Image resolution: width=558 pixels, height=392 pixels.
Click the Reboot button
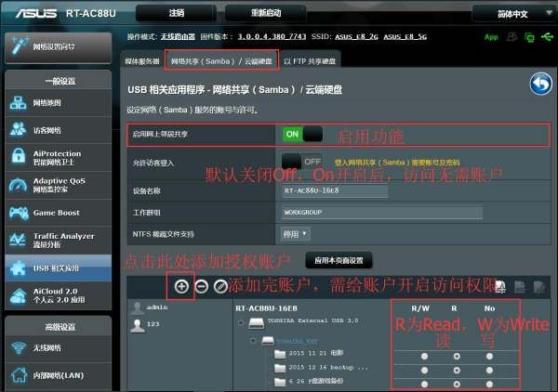pyautogui.click(x=266, y=13)
